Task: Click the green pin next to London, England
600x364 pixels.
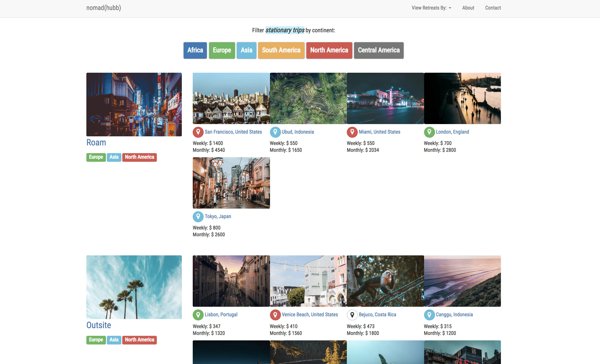Action: pyautogui.click(x=429, y=132)
